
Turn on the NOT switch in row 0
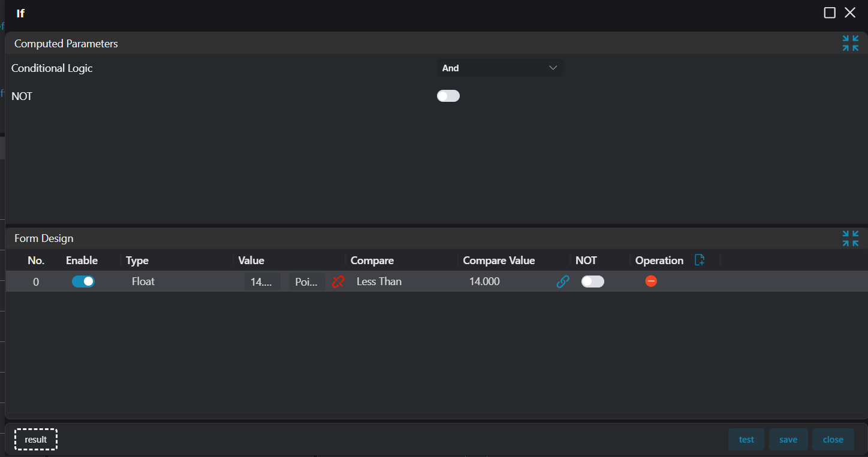pyautogui.click(x=592, y=282)
